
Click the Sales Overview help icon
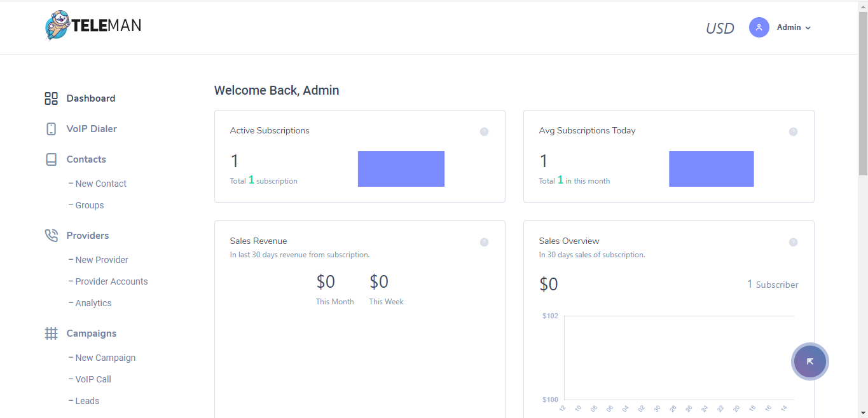pyautogui.click(x=793, y=242)
